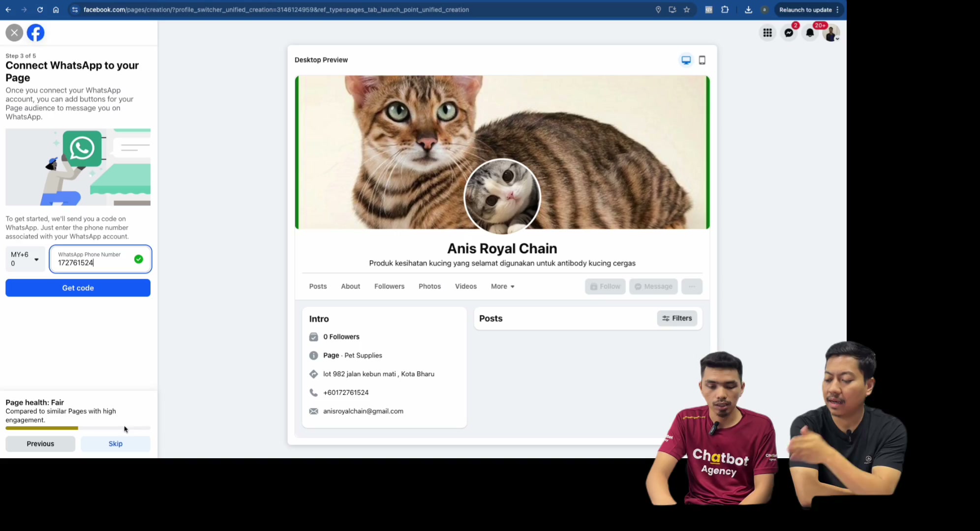Close the page creation panel
This screenshot has height=531, width=980.
coord(14,33)
